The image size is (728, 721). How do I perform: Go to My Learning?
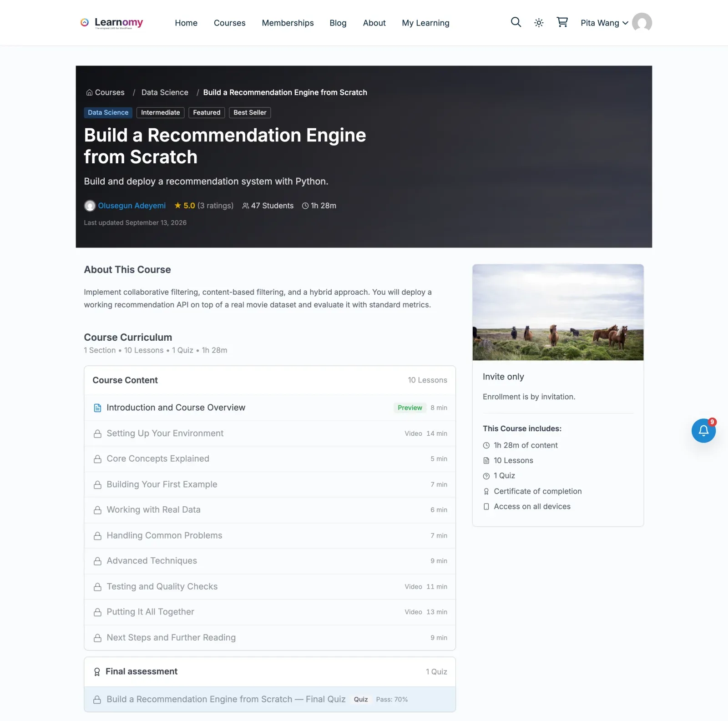pyautogui.click(x=425, y=23)
